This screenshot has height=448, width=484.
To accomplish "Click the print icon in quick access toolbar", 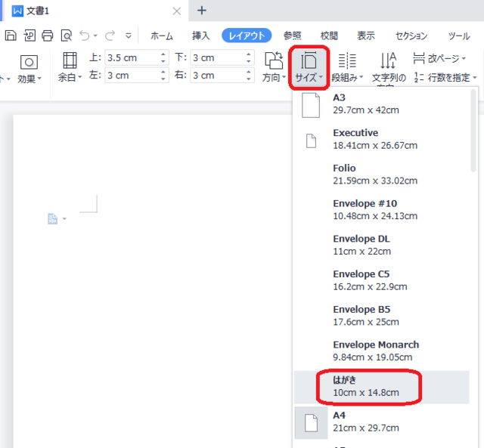I will [x=48, y=36].
